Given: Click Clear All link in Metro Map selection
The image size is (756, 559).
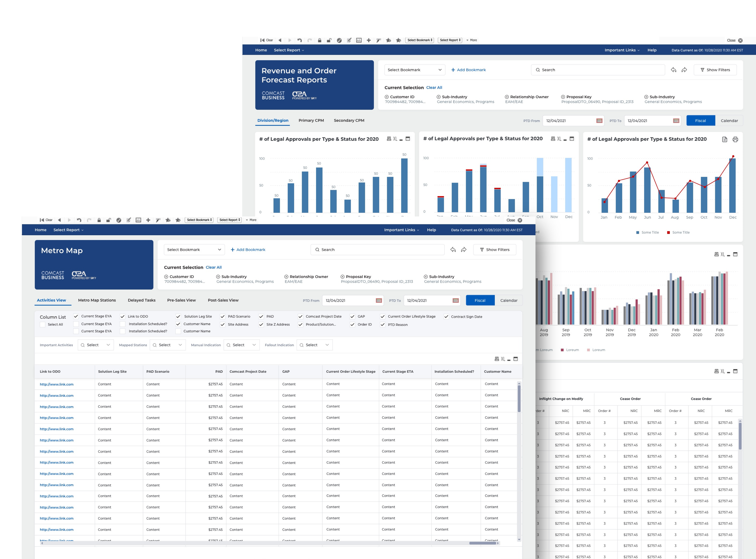Looking at the screenshot, I should (x=213, y=267).
